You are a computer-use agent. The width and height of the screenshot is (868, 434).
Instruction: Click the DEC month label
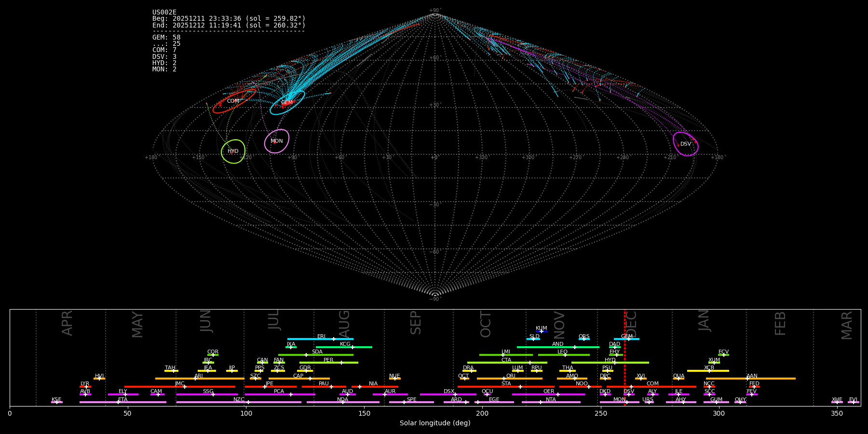(x=631, y=325)
